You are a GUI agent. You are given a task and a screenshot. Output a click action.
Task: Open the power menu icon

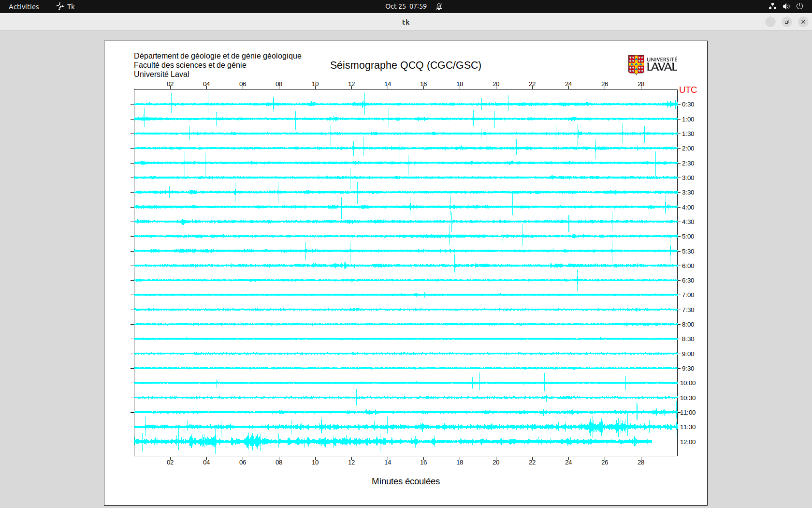[x=799, y=6]
